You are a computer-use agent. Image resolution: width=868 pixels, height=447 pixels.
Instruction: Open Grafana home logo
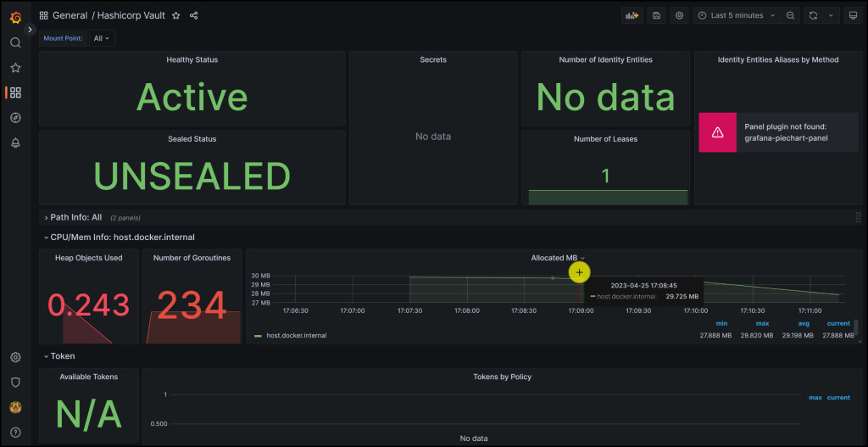(15, 18)
